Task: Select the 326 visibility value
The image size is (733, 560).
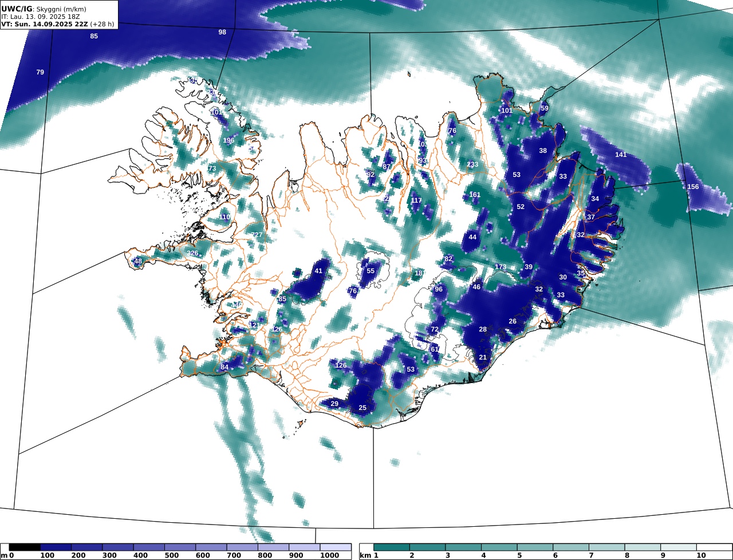Action: click(x=192, y=253)
